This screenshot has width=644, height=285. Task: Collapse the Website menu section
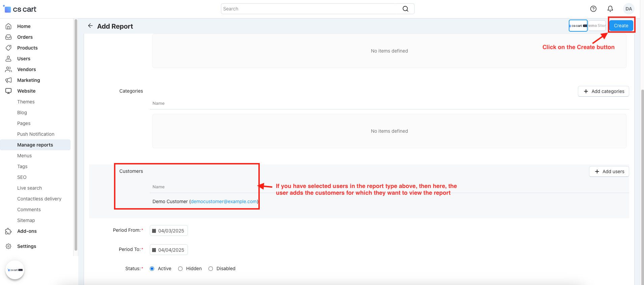pyautogui.click(x=26, y=91)
